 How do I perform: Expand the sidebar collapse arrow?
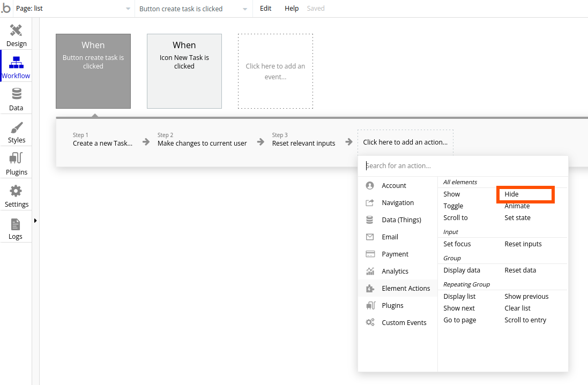point(35,221)
